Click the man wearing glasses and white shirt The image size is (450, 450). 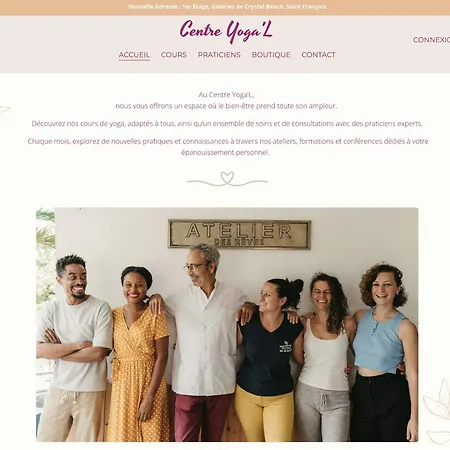[x=205, y=342]
